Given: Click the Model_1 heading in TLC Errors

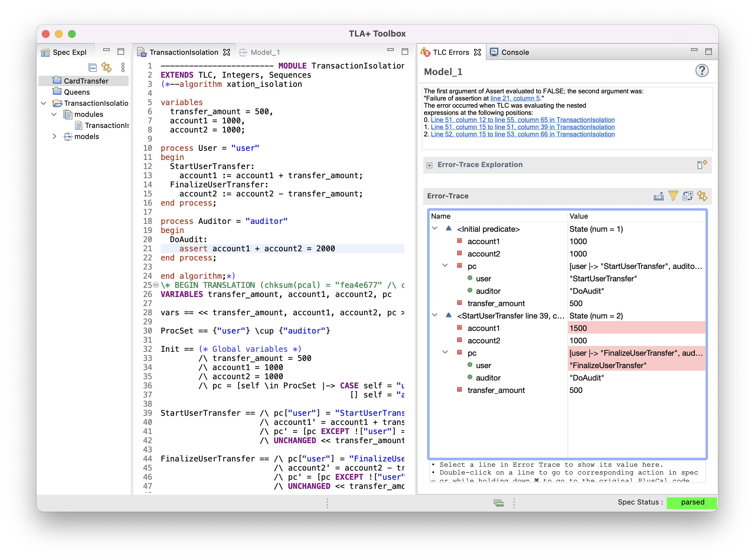Looking at the screenshot, I should [x=443, y=72].
